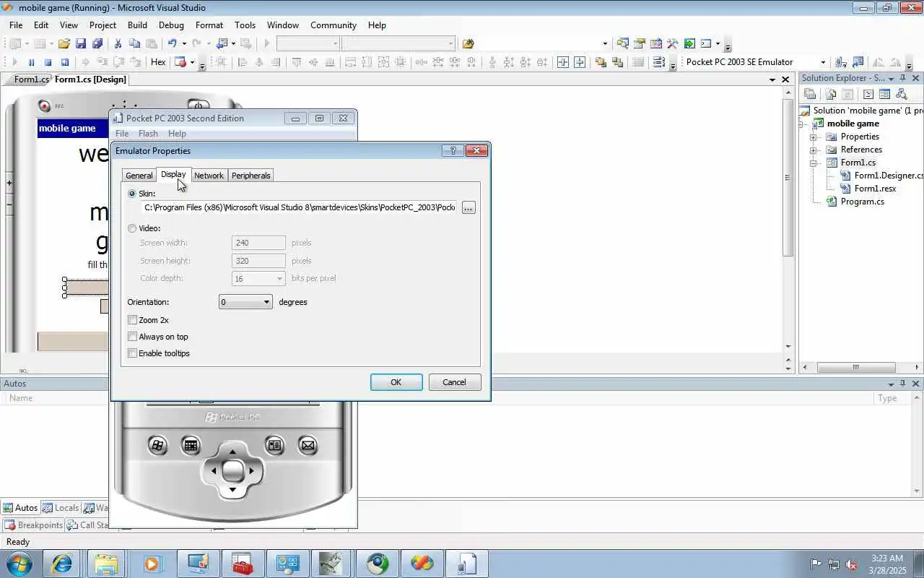Viewport: 924px width, 578px height.
Task: Open the Breakpoints window toolbar icon
Action: click(180, 62)
